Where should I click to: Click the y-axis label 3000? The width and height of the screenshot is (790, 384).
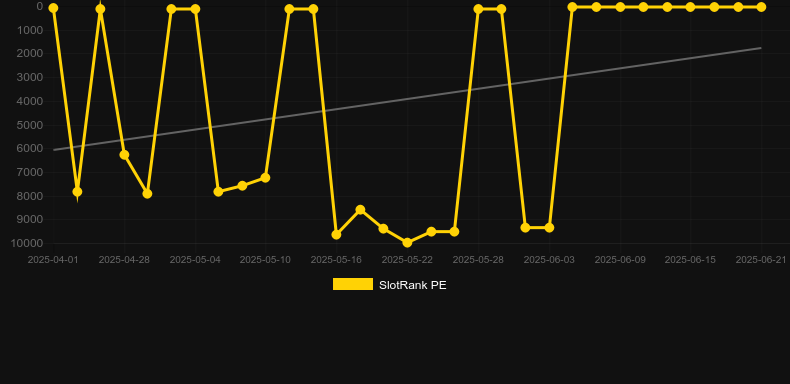30,77
